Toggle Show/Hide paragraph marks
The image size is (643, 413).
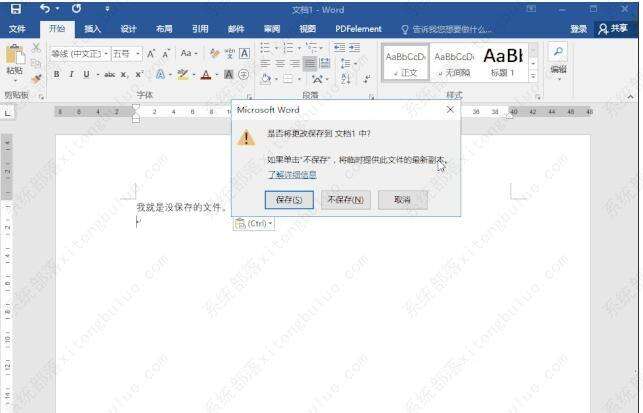pos(367,78)
